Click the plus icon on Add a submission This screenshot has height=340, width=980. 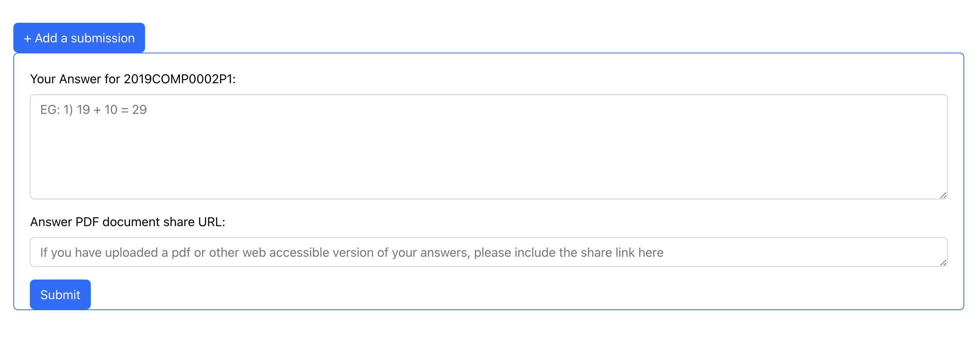pos(27,38)
